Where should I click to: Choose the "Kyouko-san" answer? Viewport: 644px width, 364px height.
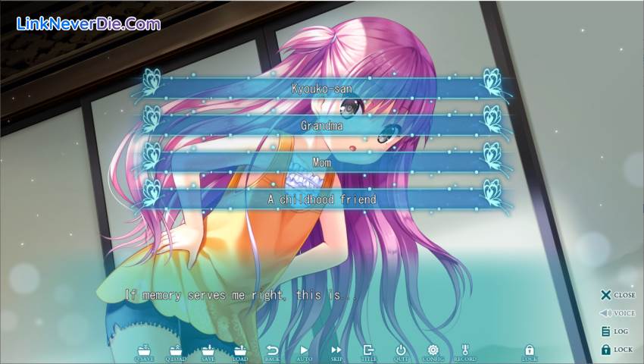point(321,89)
